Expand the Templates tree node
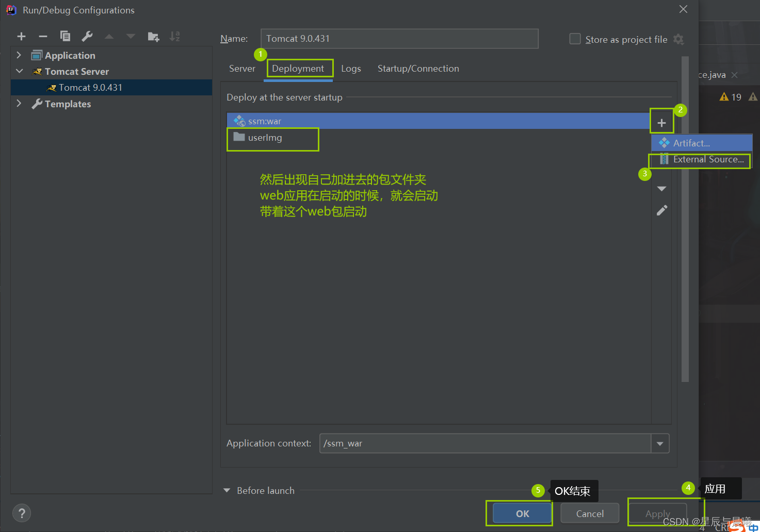Image resolution: width=760 pixels, height=532 pixels. click(19, 104)
